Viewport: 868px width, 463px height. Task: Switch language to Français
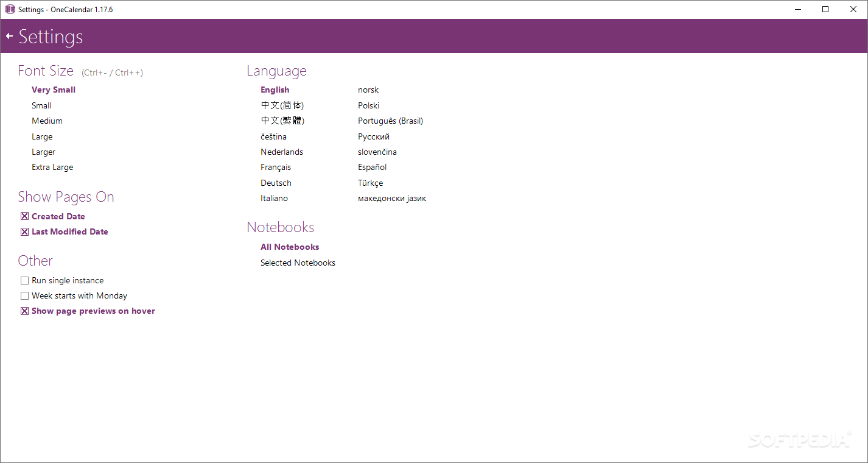[276, 167]
